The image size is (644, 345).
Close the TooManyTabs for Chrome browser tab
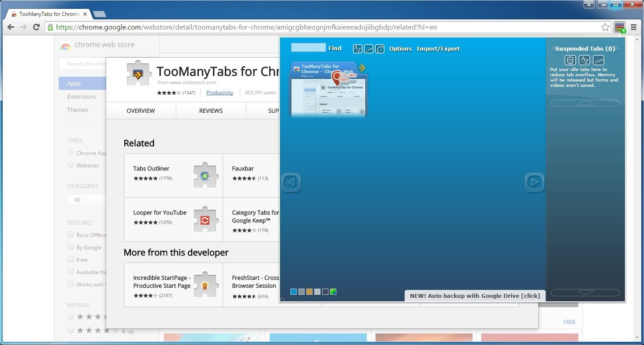click(85, 14)
